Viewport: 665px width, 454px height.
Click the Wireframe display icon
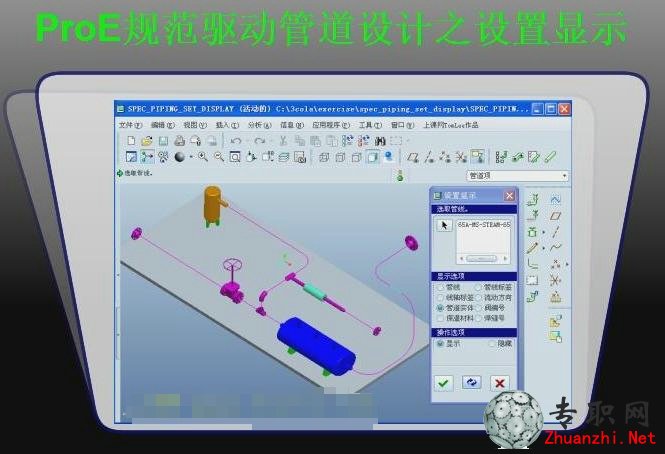(x=324, y=157)
